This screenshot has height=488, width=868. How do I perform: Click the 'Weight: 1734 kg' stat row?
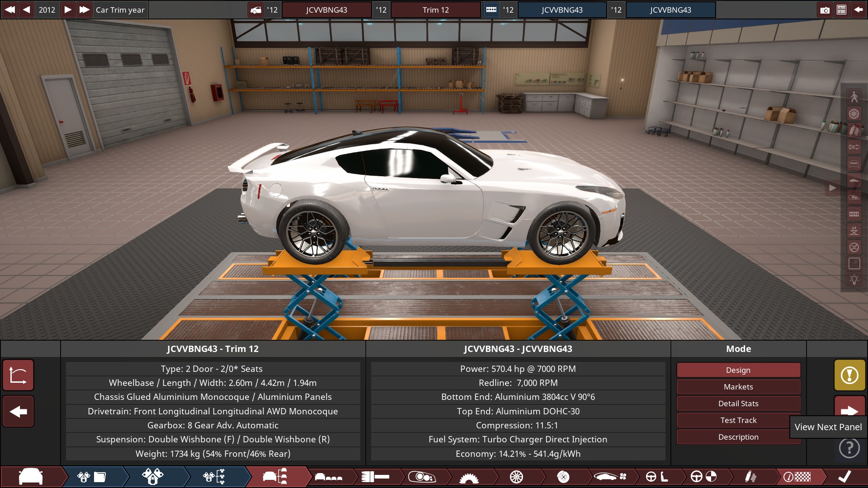pos(213,454)
